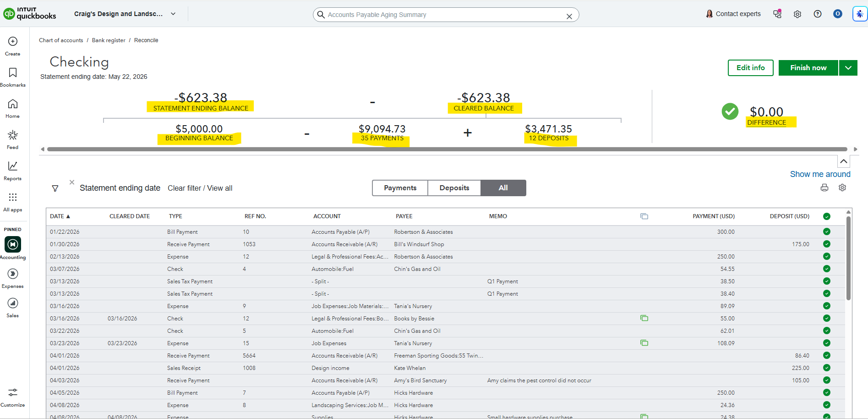Sort by the Type column header
This screenshot has height=419, width=868.
point(175,216)
